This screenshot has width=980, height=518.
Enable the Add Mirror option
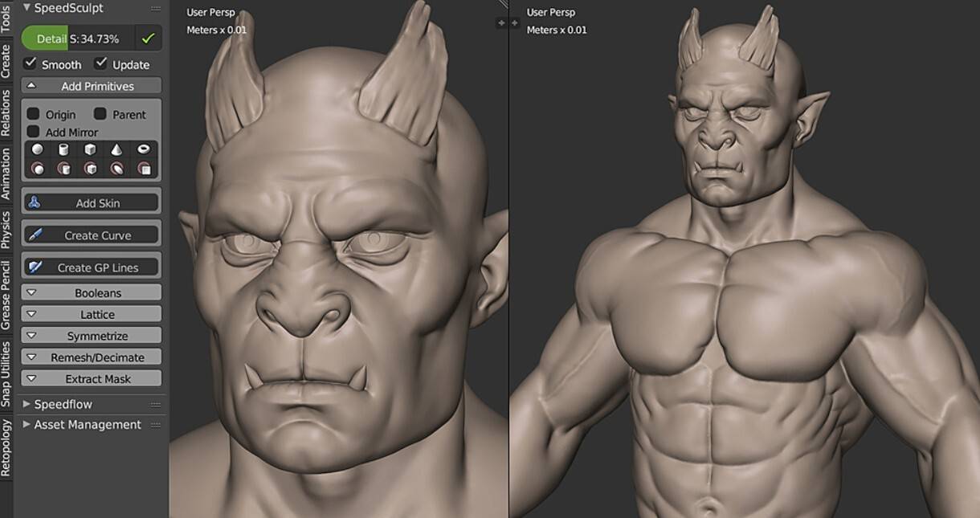pyautogui.click(x=33, y=132)
